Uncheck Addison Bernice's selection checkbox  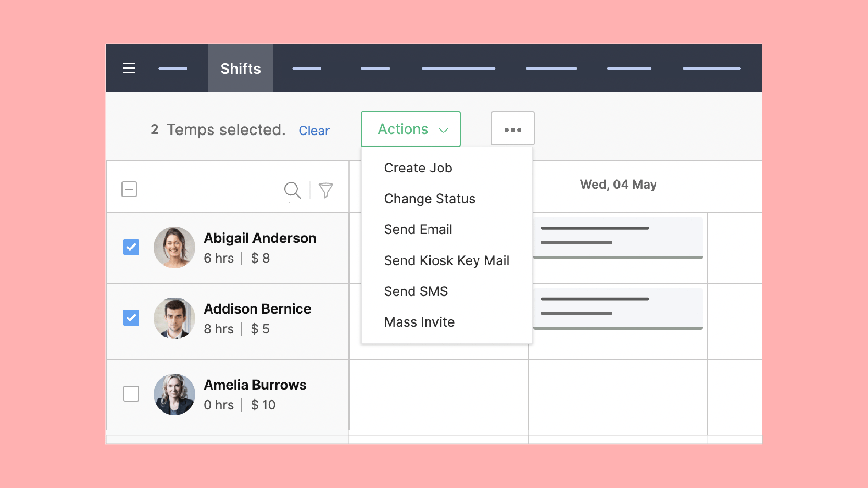[x=131, y=317]
